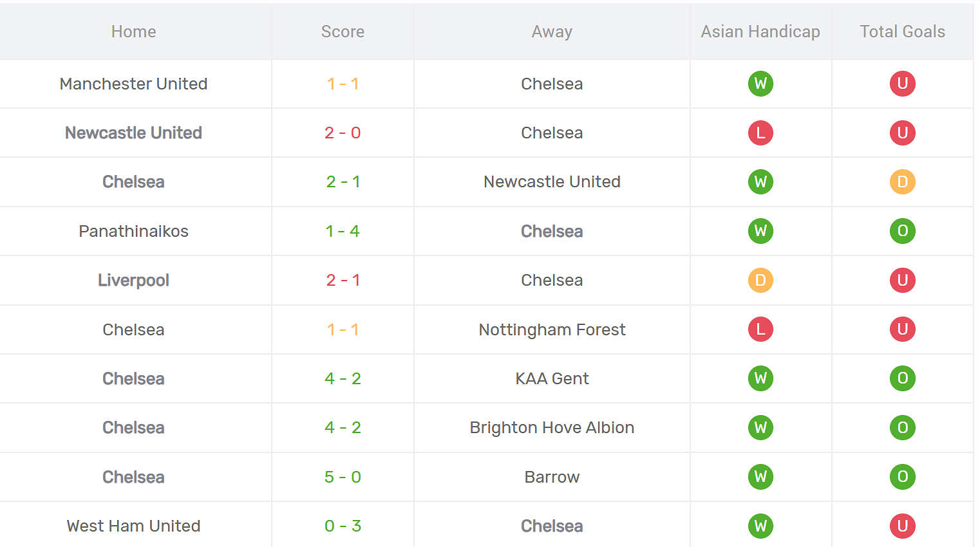Click the red L handicap badge for Newcastle United 2-0

(760, 133)
